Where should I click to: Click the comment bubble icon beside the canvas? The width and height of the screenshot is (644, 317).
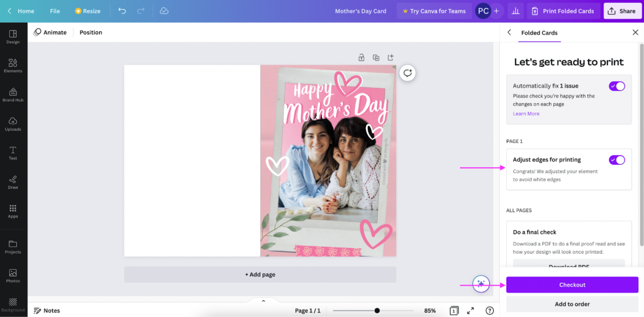click(408, 73)
